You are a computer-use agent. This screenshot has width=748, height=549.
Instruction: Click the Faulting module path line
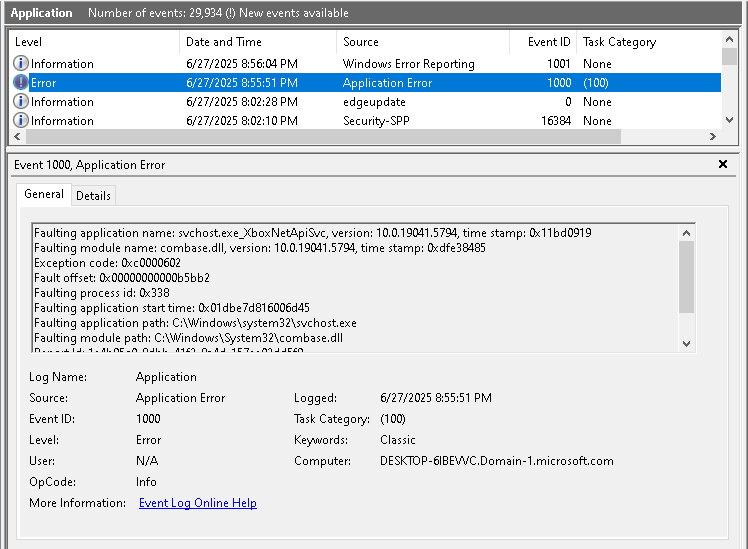tap(188, 338)
